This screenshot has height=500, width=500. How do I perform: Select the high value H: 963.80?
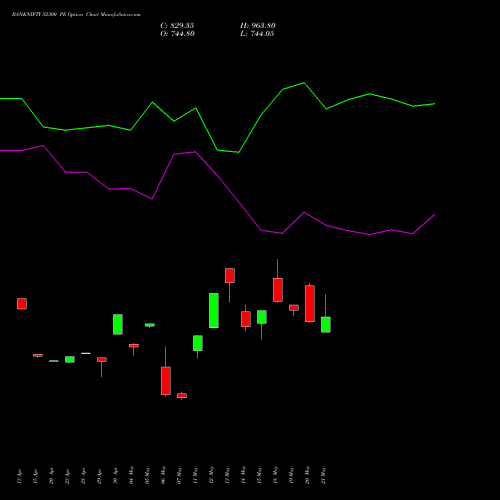258,26
